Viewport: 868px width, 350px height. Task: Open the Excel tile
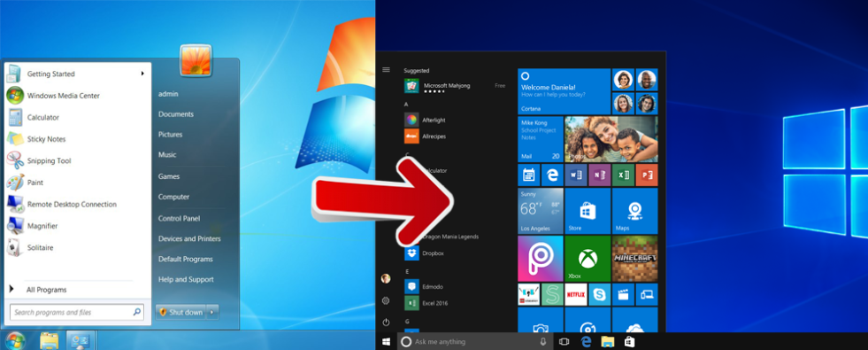(x=623, y=175)
